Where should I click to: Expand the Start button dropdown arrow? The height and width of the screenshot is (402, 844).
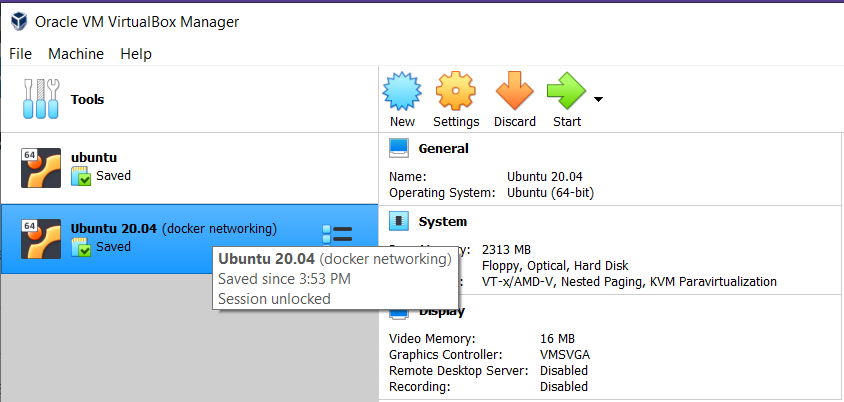[598, 99]
